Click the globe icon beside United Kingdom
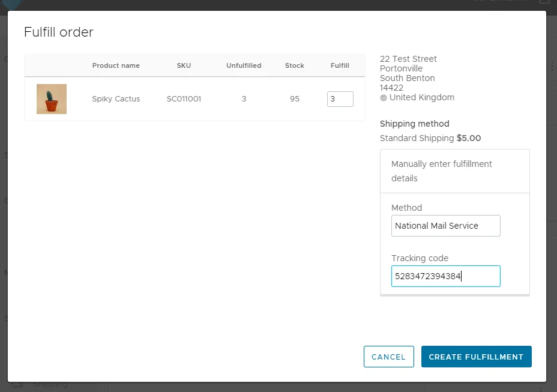This screenshot has height=392, width=557. coord(384,98)
